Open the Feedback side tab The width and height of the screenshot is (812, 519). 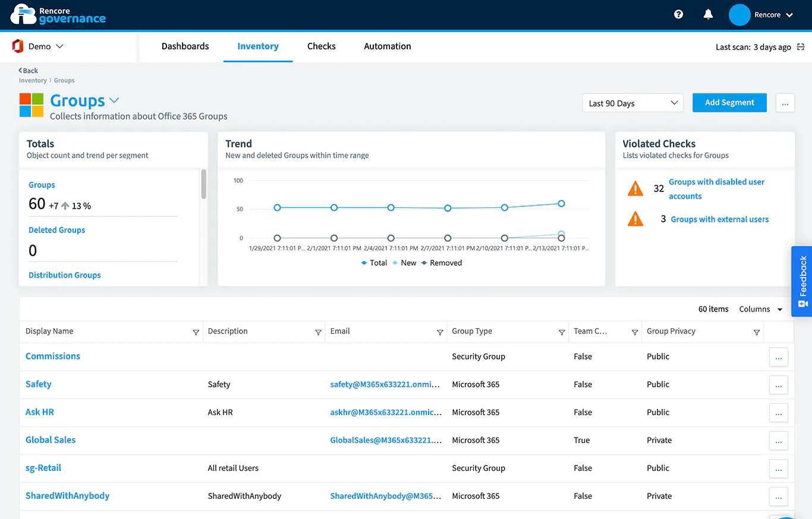[802, 281]
